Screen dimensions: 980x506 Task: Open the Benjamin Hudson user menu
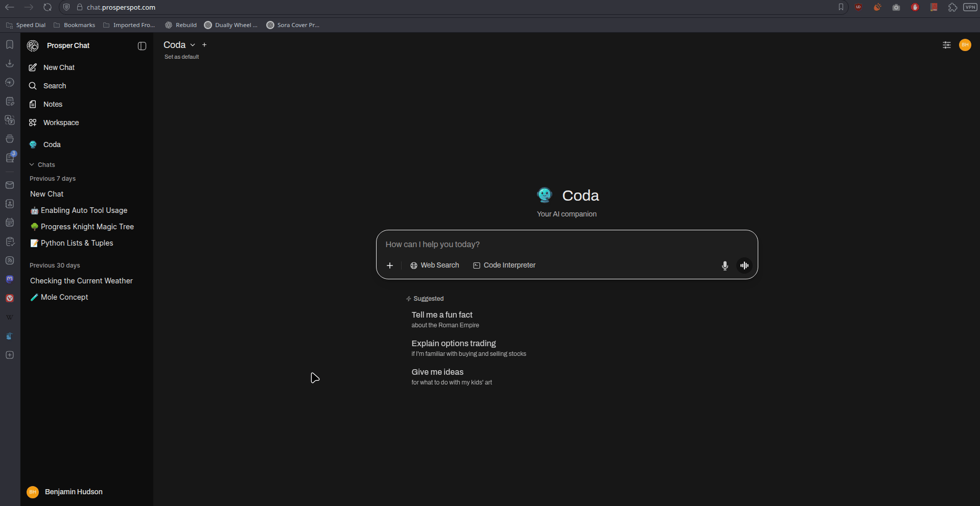(x=73, y=492)
